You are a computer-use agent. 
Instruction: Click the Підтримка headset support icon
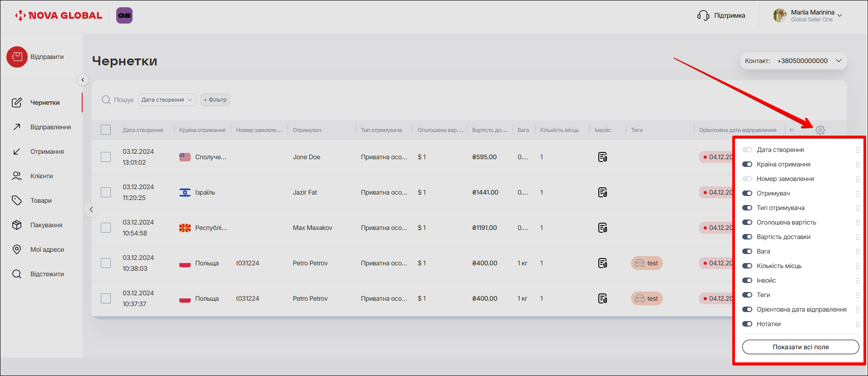(x=703, y=16)
